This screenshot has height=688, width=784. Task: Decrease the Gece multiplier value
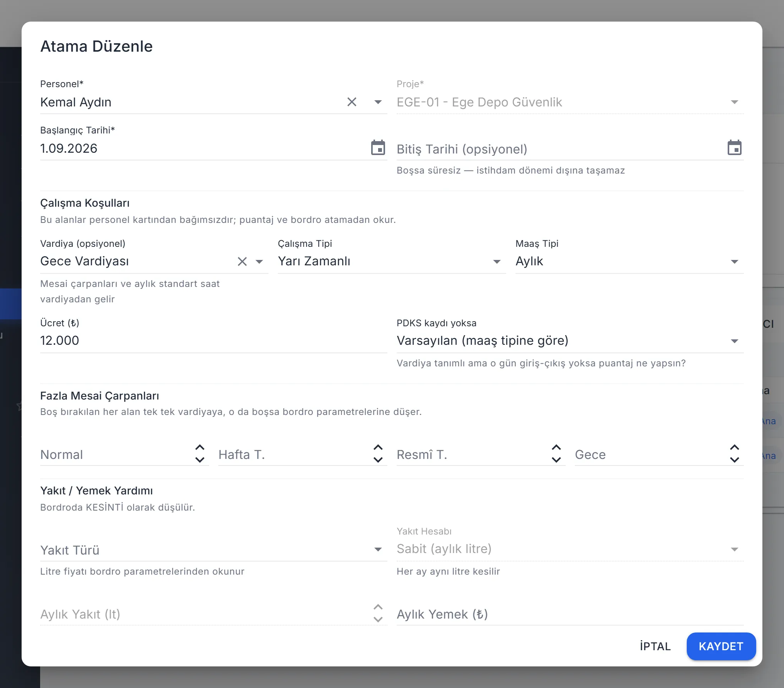tap(735, 460)
